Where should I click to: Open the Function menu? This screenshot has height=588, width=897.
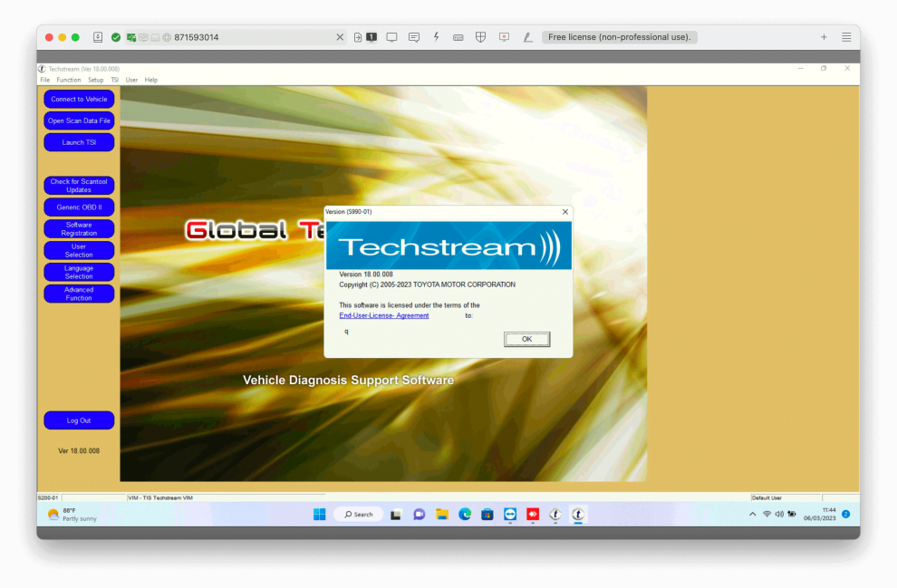pyautogui.click(x=69, y=80)
